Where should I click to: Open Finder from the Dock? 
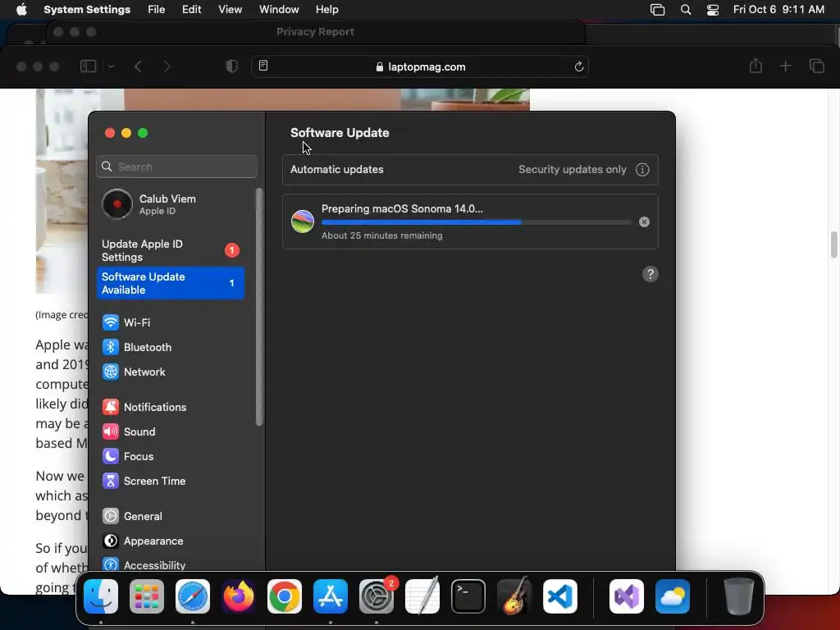[101, 596]
